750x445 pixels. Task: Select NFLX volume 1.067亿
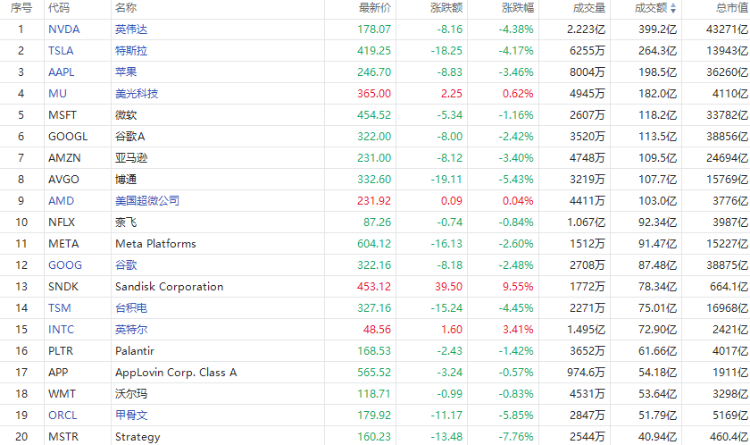(x=586, y=222)
